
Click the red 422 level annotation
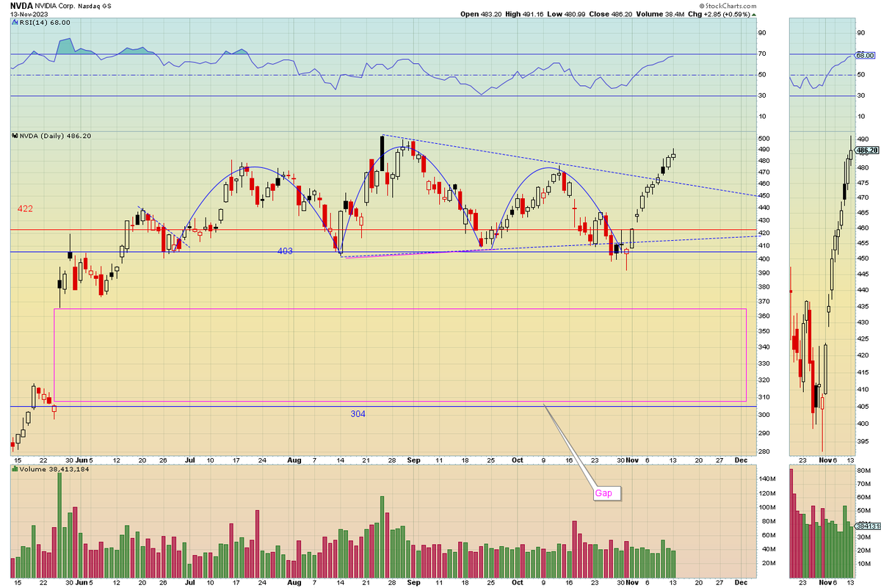pyautogui.click(x=25, y=209)
